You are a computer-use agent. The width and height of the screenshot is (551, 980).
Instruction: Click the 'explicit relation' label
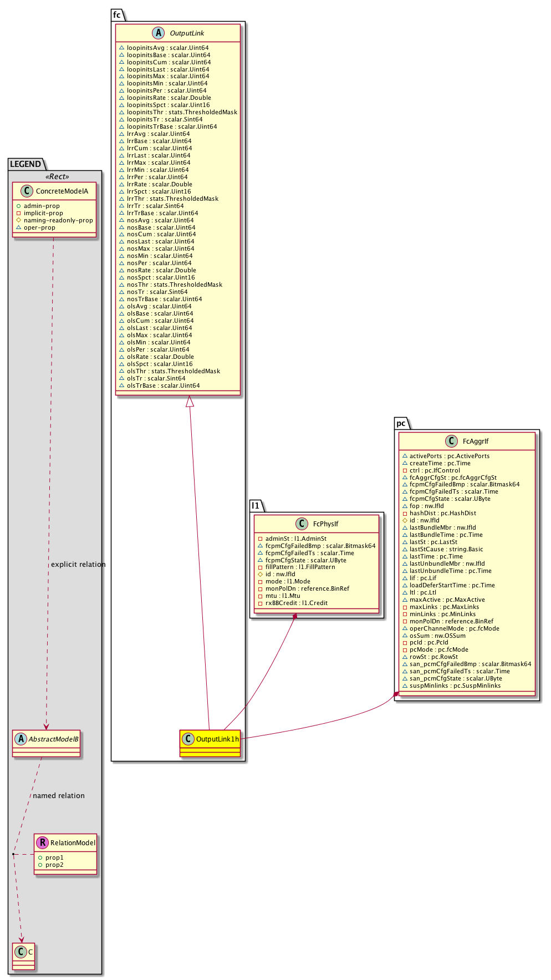(78, 564)
